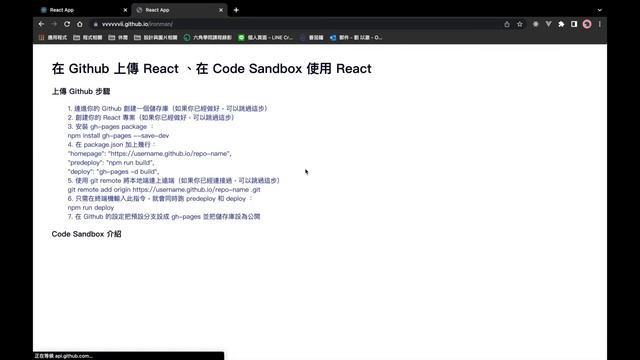Reload the page with the refresh icon
This screenshot has height=360, width=640.
[67, 24]
